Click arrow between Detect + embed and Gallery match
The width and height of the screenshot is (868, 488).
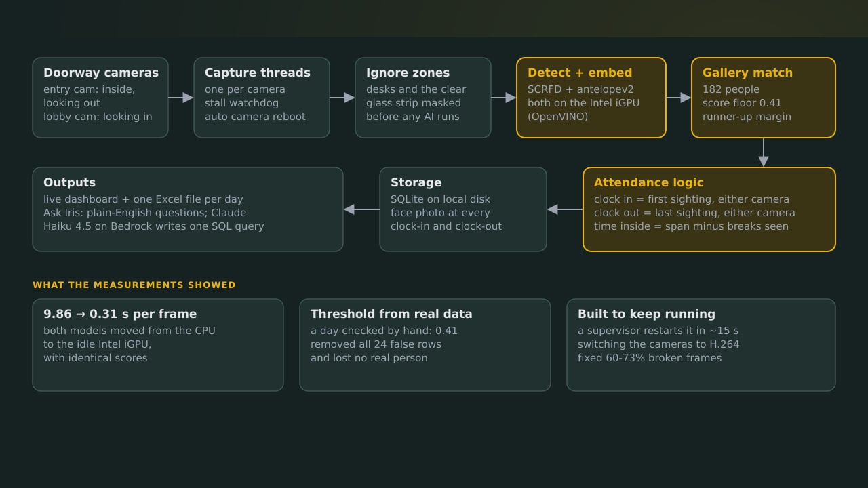click(679, 98)
